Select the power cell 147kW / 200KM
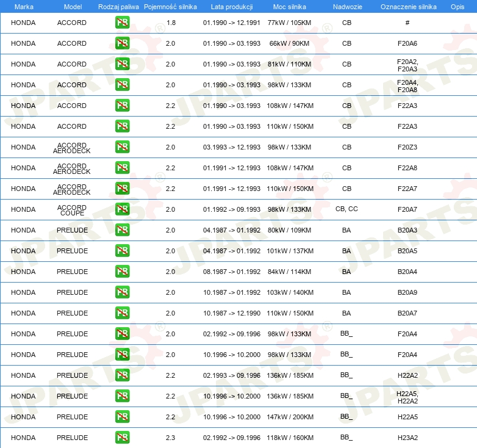Viewport: 477px width, 448px height. pyautogui.click(x=290, y=417)
